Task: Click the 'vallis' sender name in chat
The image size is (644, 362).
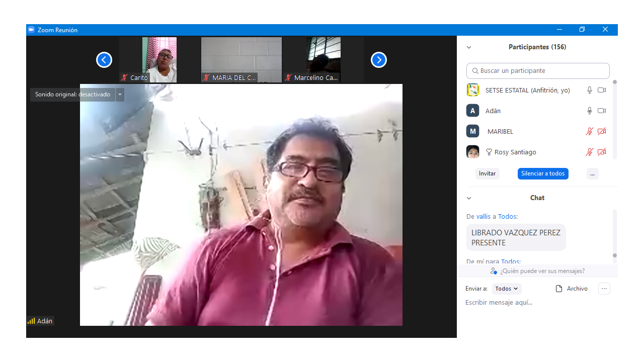Action: pyautogui.click(x=484, y=217)
